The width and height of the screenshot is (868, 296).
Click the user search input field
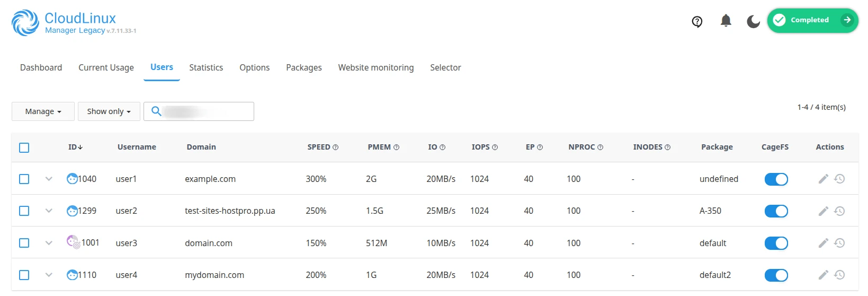[x=207, y=111]
